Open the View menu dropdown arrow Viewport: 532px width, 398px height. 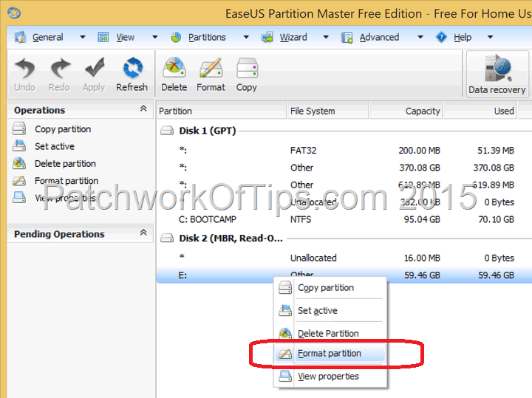point(154,37)
